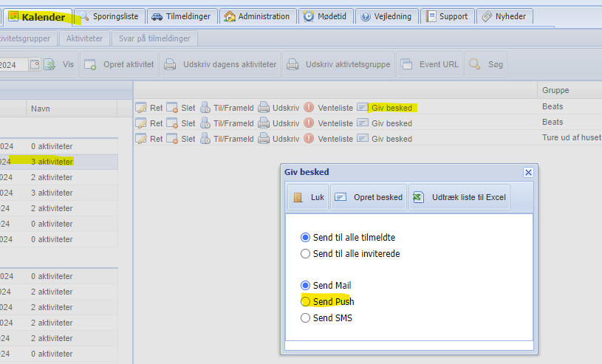Click Udskriv aktivtetsgruppe
This screenshot has height=364, width=602.
(338, 64)
